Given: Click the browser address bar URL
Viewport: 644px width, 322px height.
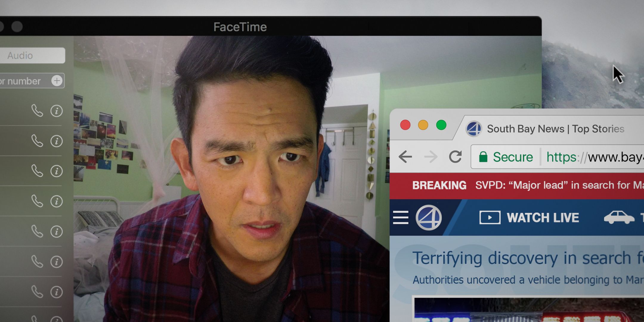Looking at the screenshot, I should pyautogui.click(x=593, y=157).
